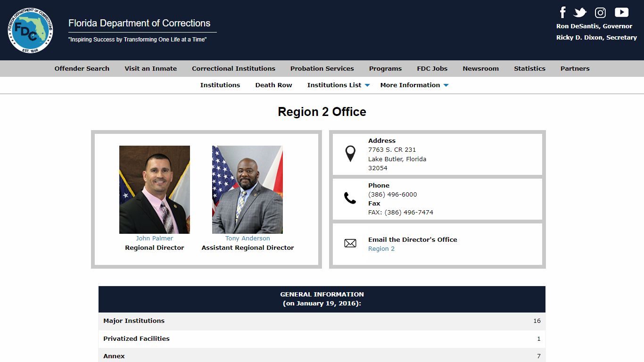Image resolution: width=644 pixels, height=362 pixels.
Task: Select the Institutions submenu link
Action: (x=220, y=85)
